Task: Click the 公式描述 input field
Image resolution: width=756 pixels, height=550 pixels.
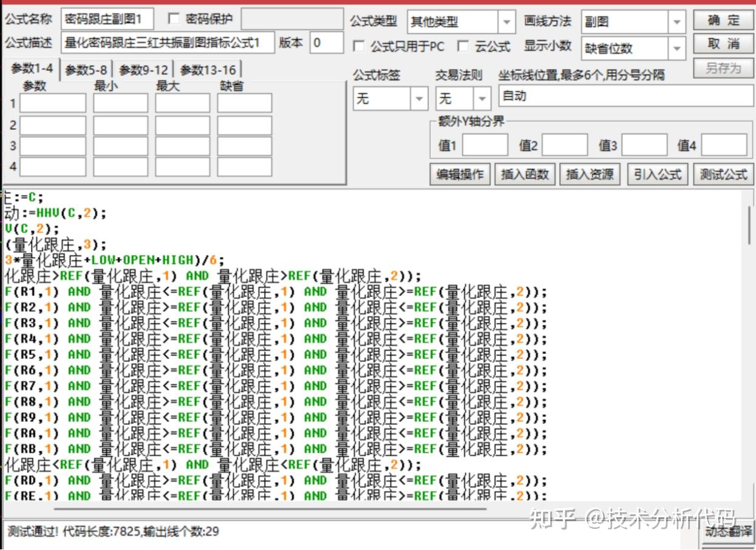Action: point(168,42)
